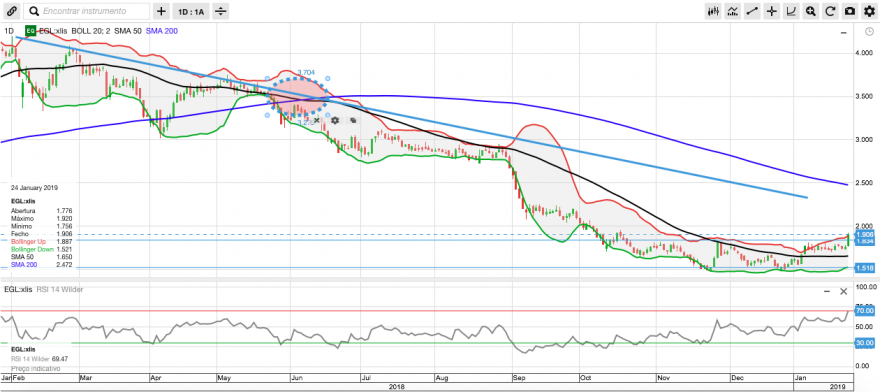Image resolution: width=880 pixels, height=392 pixels.
Task: Delete the selected ellipse annotation
Action: [317, 120]
